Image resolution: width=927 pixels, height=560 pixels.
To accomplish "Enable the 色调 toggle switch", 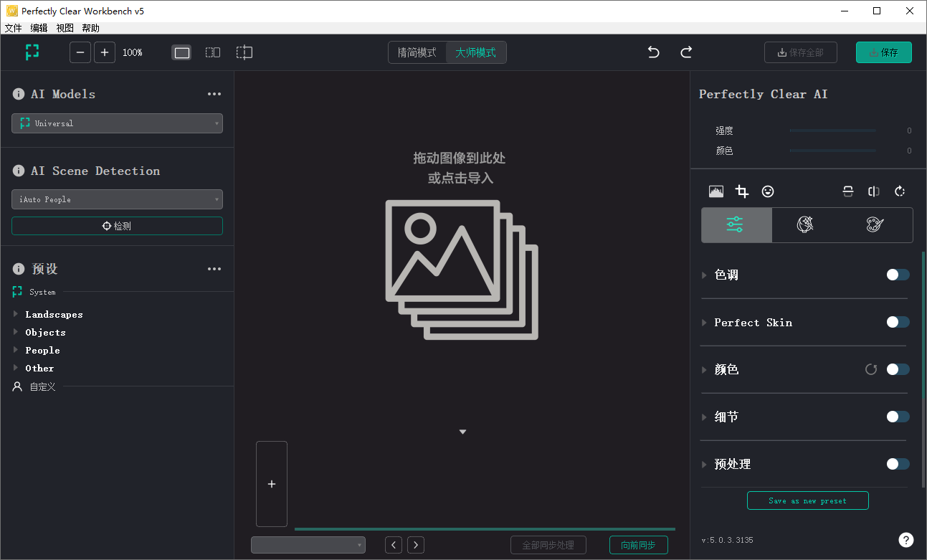I will (898, 275).
